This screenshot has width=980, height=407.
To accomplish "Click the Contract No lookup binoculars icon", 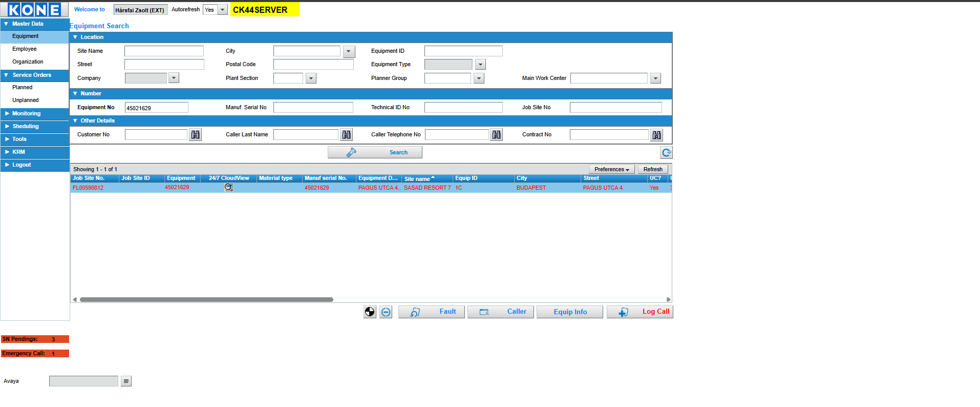I will pos(656,135).
